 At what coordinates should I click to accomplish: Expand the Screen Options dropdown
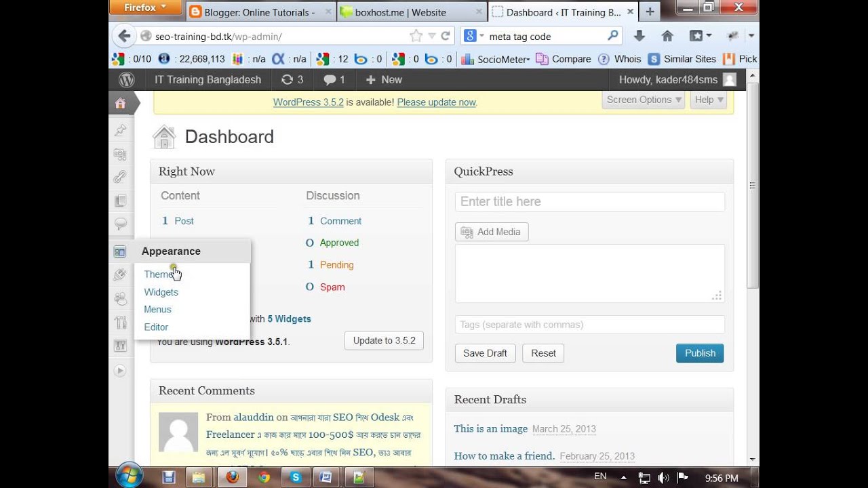[x=644, y=100]
